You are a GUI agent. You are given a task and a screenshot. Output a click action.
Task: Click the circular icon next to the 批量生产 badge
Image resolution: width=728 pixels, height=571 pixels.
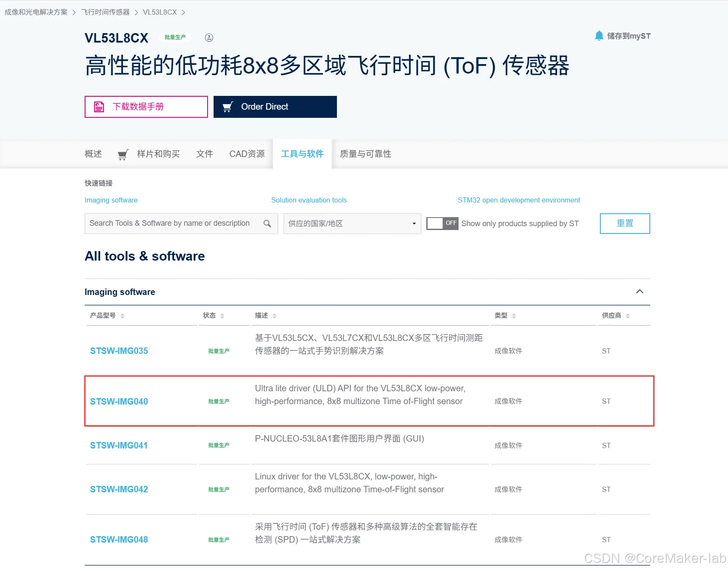[x=209, y=37]
